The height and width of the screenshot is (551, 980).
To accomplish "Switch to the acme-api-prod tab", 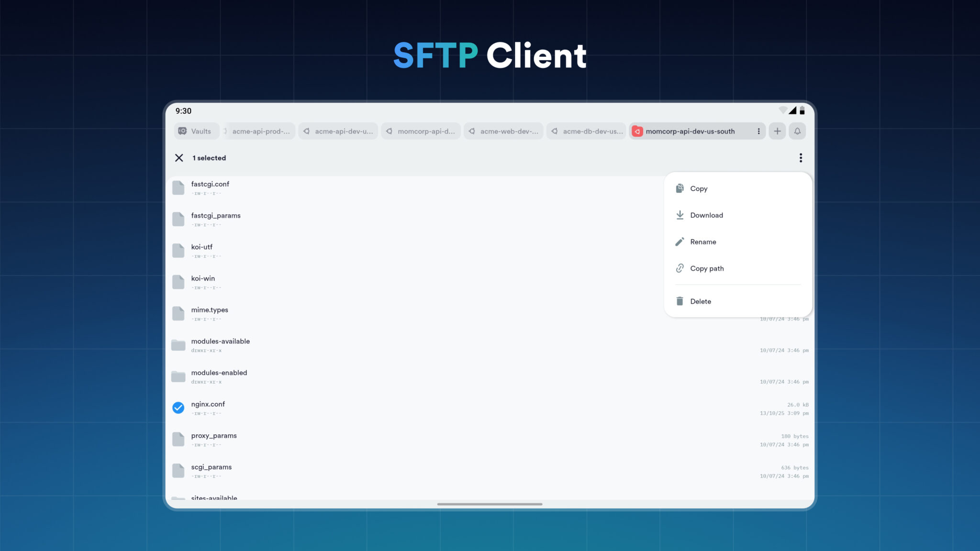I will tap(260, 131).
